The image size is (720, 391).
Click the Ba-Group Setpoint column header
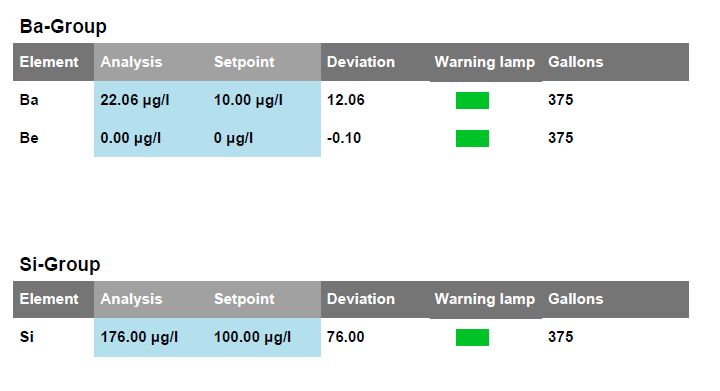[244, 62]
